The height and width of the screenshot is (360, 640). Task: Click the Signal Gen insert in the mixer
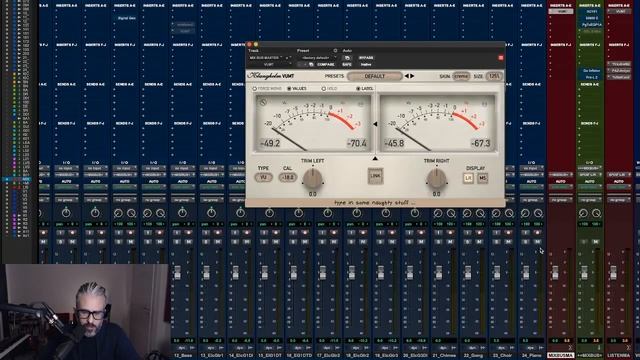(125, 18)
